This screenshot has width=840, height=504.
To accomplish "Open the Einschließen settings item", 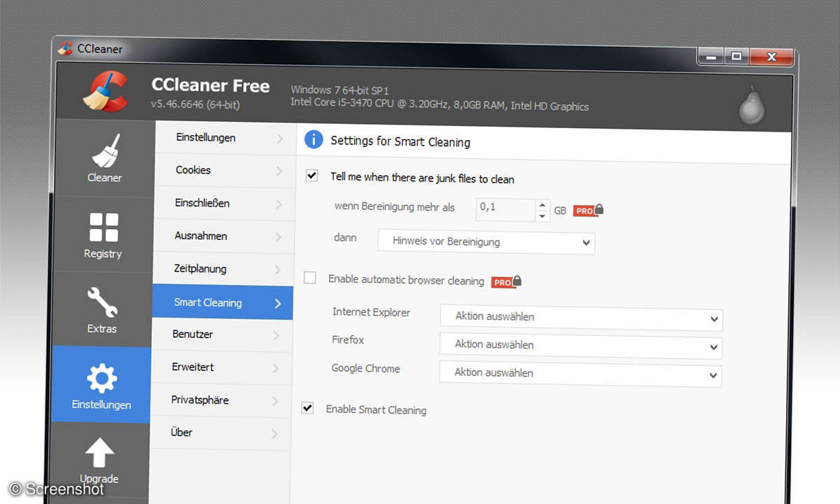I will [223, 203].
